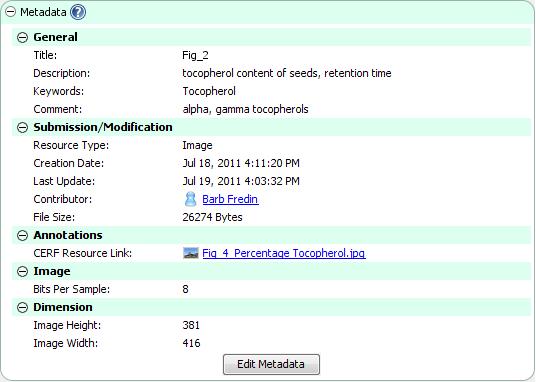Screen dimensions: 536x382
Task: Click the General section heading
Action: click(55, 37)
